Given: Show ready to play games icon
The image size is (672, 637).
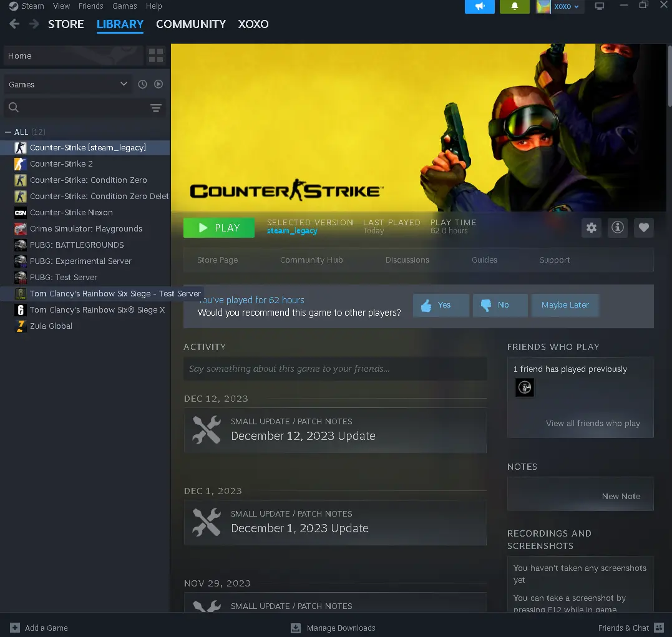Looking at the screenshot, I should pyautogui.click(x=158, y=84).
